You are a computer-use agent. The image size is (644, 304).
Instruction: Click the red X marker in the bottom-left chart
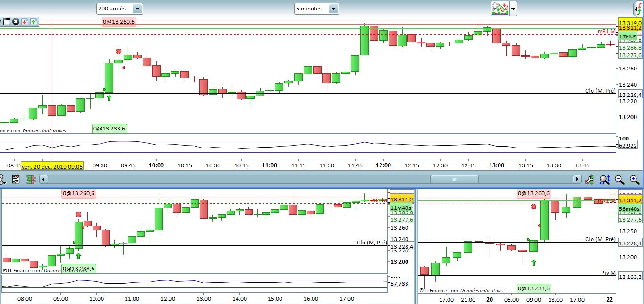(x=79, y=214)
